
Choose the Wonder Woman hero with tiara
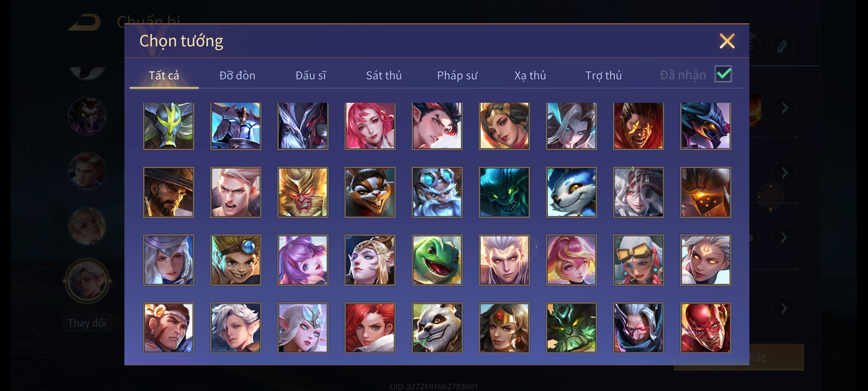(x=504, y=328)
